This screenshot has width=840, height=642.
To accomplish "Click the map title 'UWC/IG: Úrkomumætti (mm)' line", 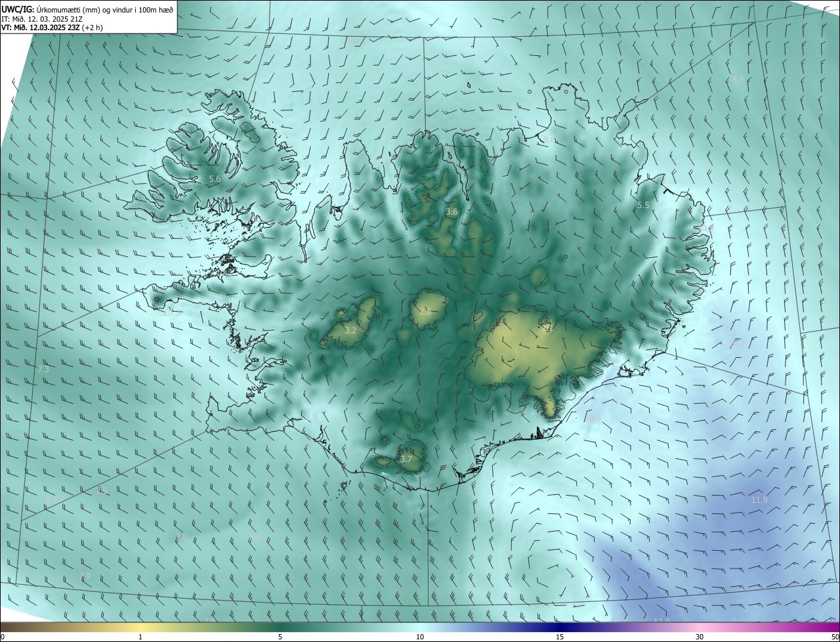I will pos(87,9).
